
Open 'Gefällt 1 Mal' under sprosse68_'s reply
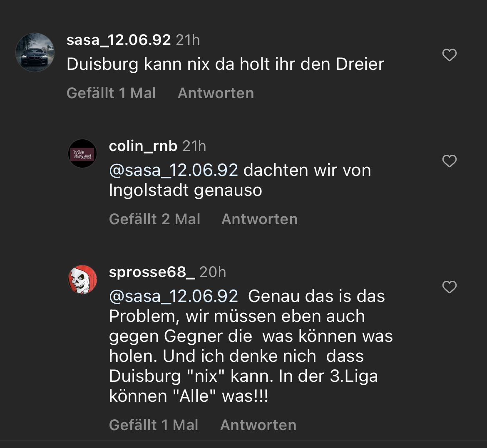[x=154, y=425]
